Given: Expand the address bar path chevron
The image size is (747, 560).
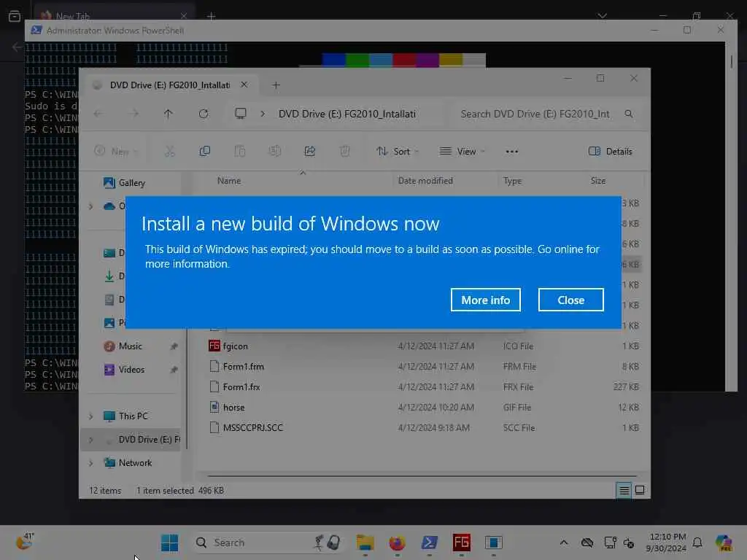Looking at the screenshot, I should [263, 114].
